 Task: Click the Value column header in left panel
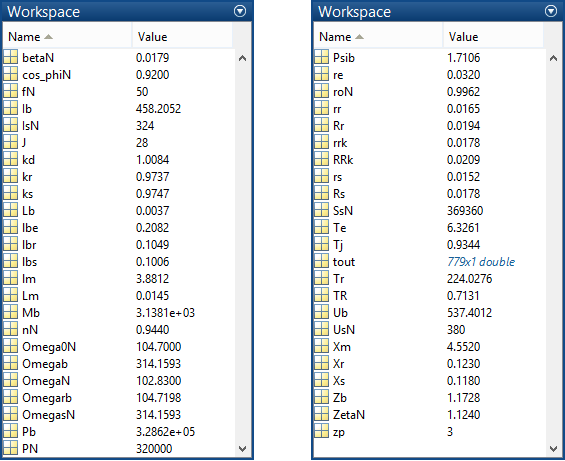(182, 36)
